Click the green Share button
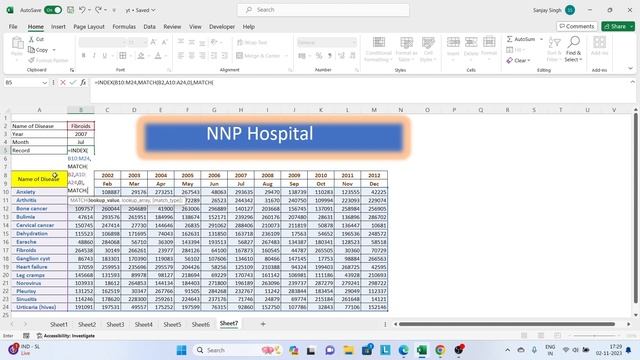This screenshot has width=640, height=360. coord(618,26)
